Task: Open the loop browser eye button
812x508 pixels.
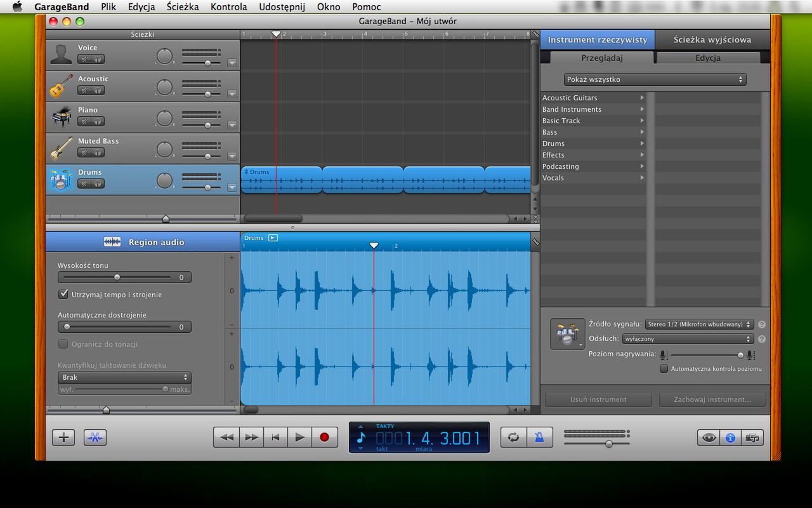Action: (x=709, y=438)
